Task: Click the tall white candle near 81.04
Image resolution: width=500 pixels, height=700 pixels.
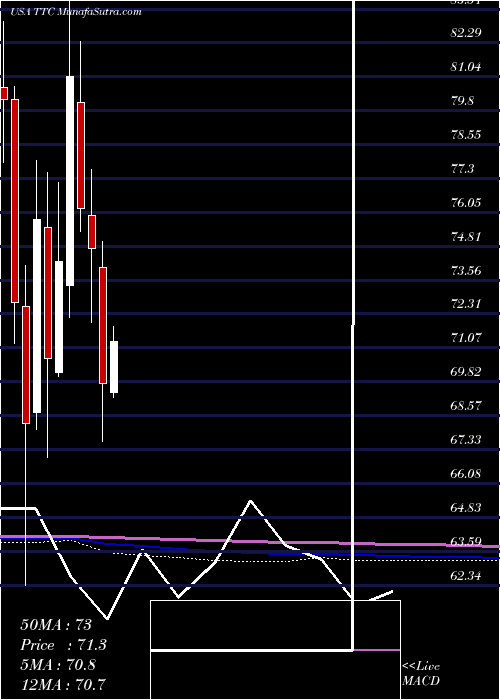Action: pos(70,181)
